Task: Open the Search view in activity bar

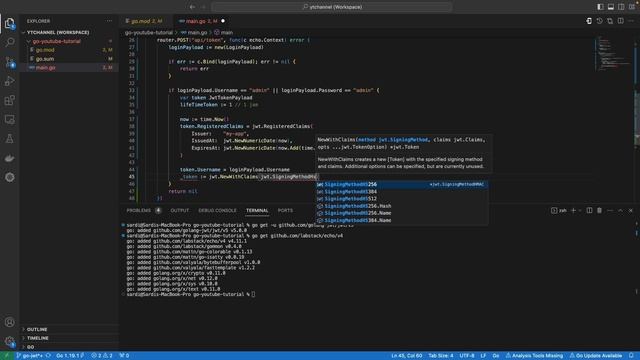Action: click(10, 42)
